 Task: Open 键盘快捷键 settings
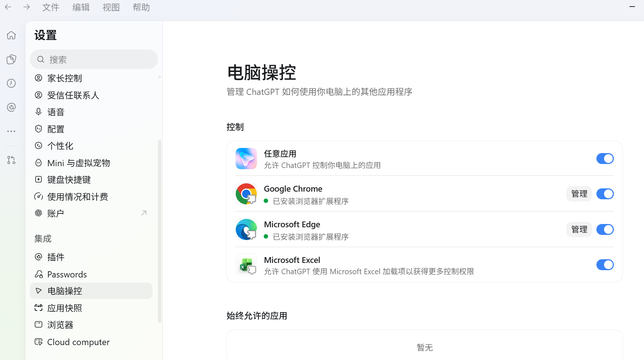(x=91, y=180)
